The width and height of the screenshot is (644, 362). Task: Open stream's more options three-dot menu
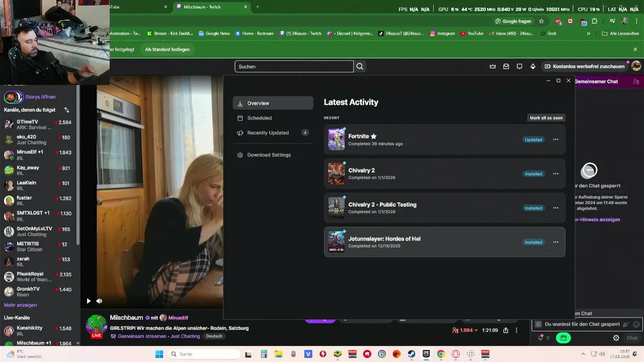(x=516, y=330)
